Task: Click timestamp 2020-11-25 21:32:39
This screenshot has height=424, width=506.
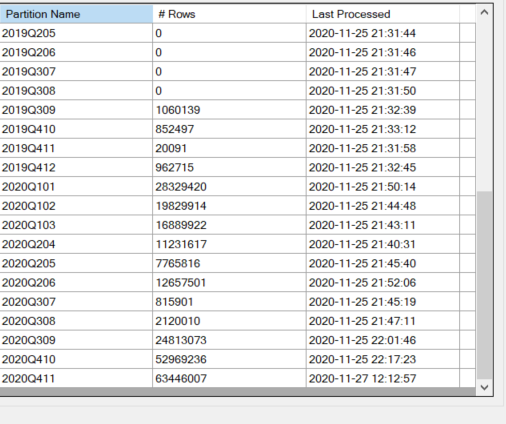Action: 362,110
